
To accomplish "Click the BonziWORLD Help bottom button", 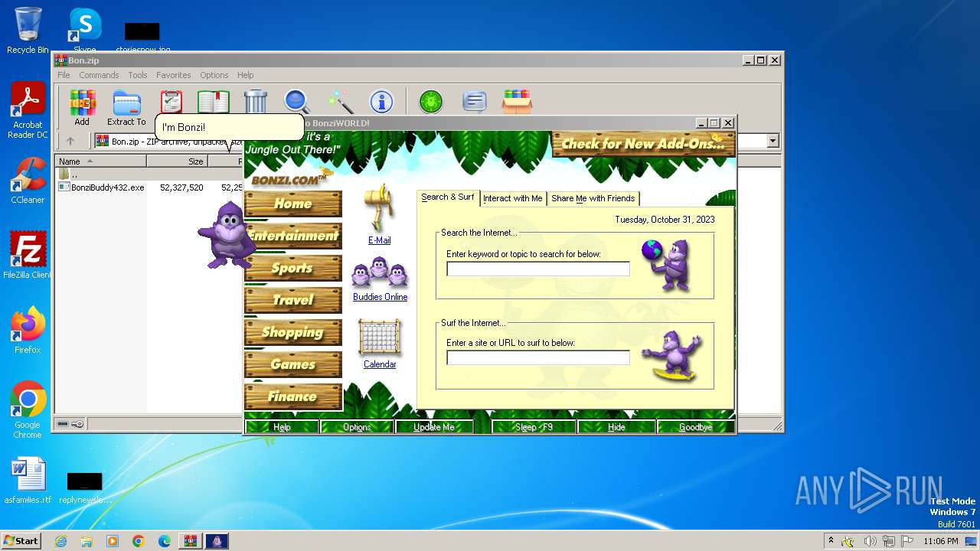I will pos(282,427).
